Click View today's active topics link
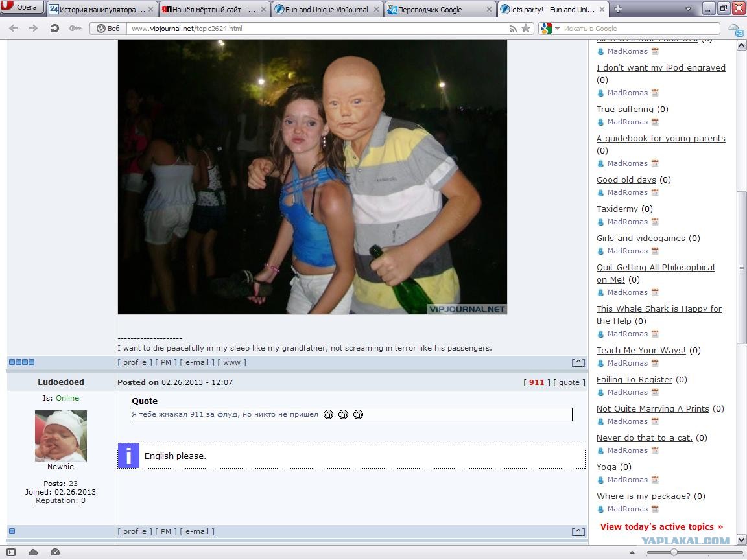This screenshot has width=747, height=560. coord(661,526)
